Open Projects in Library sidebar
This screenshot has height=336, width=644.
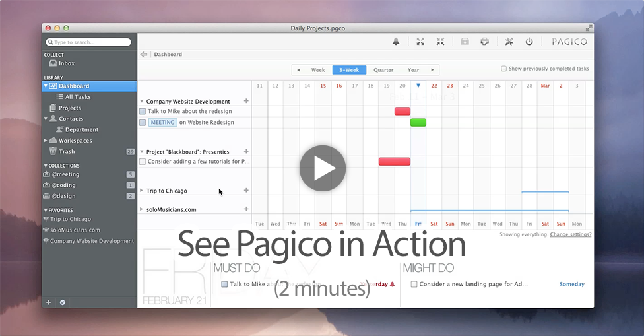pos(65,108)
